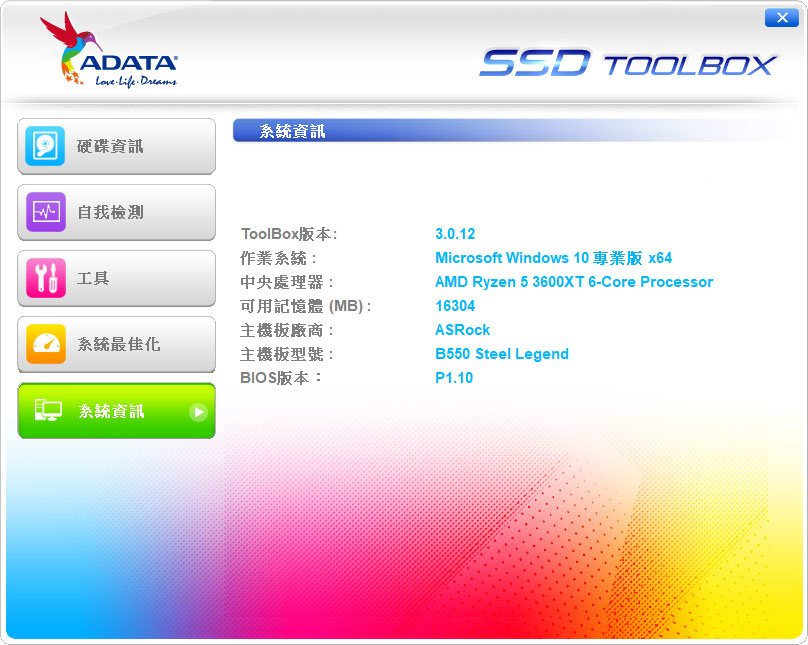Click the pink wrench and screwdriver icon
Viewport: 808px width, 645px height.
coord(45,278)
